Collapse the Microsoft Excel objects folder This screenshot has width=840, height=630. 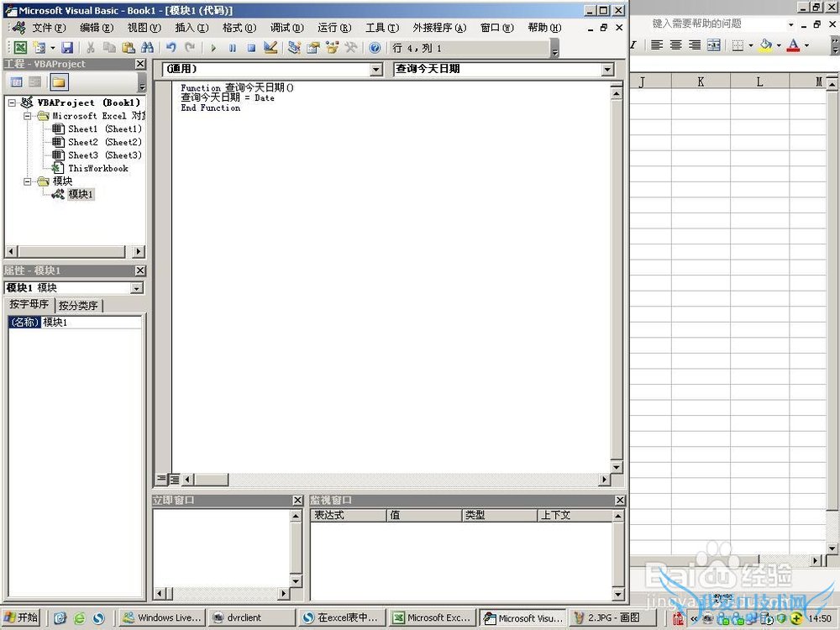pos(28,116)
